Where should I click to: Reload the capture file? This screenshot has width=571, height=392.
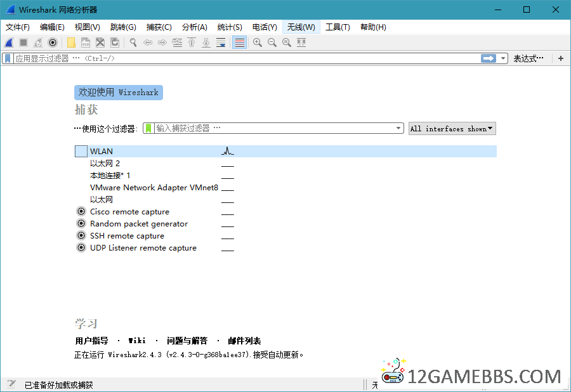click(115, 42)
